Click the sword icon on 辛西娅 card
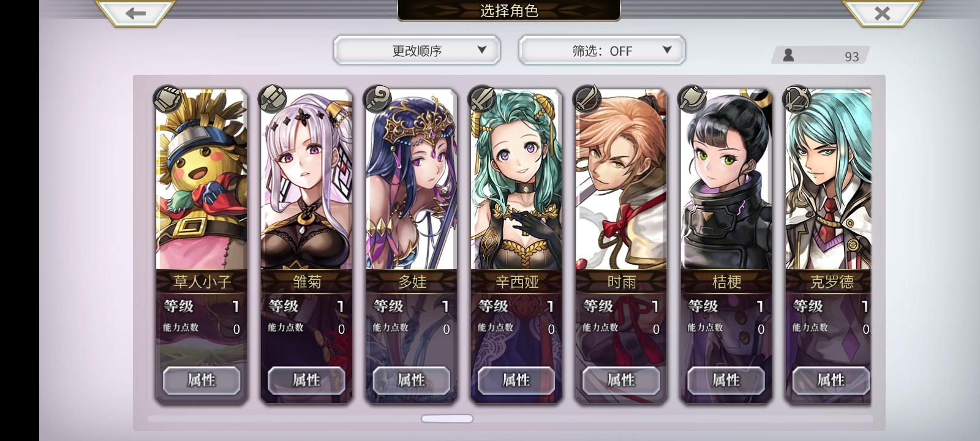 click(x=482, y=99)
